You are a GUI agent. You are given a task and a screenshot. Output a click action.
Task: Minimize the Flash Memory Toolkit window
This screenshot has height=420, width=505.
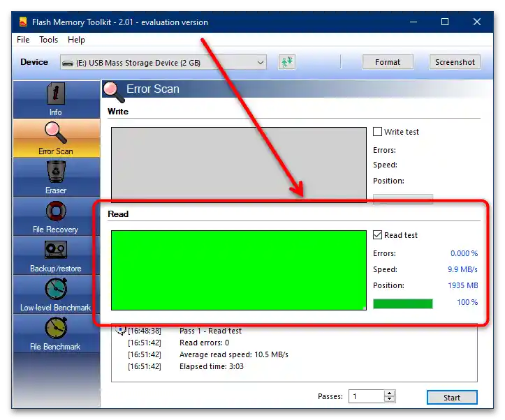click(x=413, y=22)
